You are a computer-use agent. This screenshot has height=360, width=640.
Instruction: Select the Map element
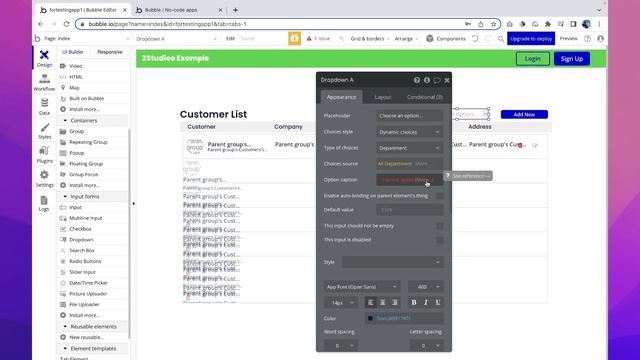74,88
